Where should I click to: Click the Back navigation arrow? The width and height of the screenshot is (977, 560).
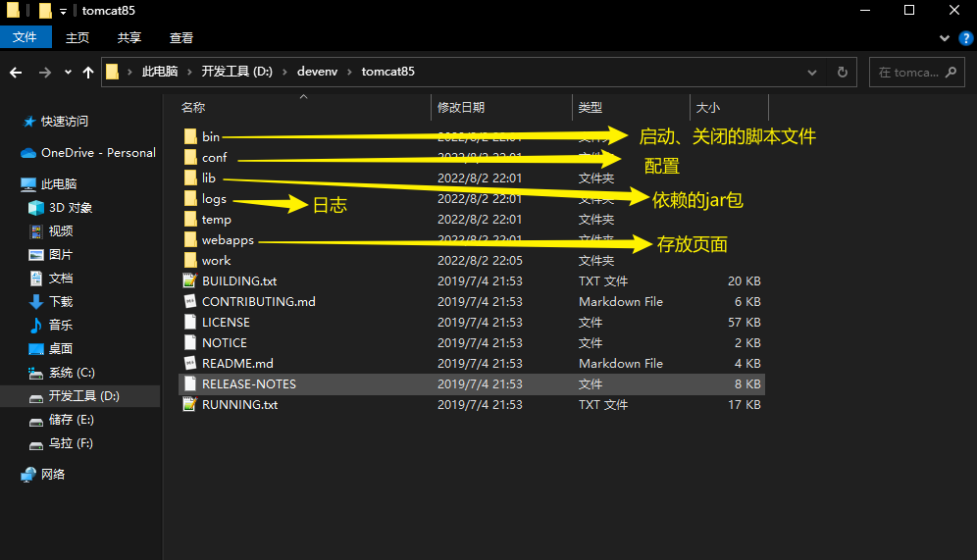point(16,73)
